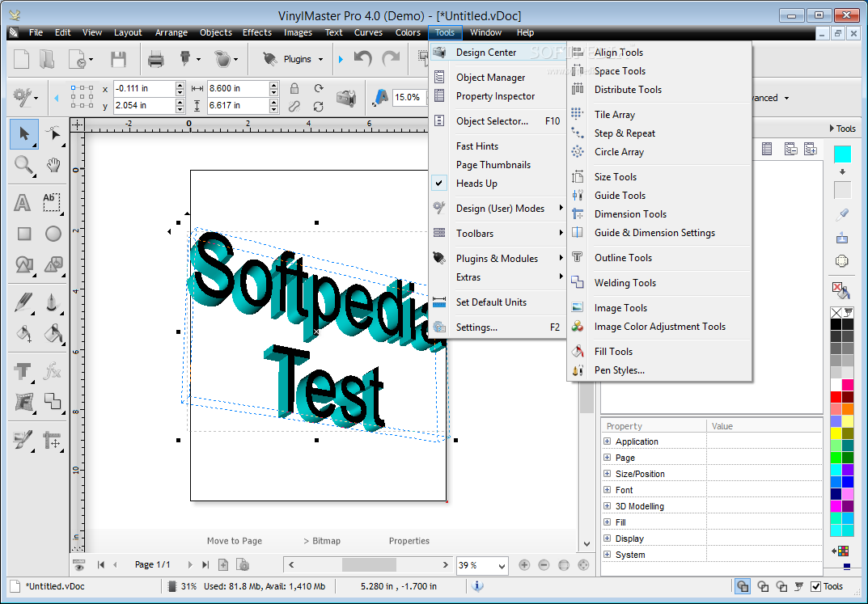Select the Zoom magnifier tool
The height and width of the screenshot is (604, 868).
(x=23, y=165)
